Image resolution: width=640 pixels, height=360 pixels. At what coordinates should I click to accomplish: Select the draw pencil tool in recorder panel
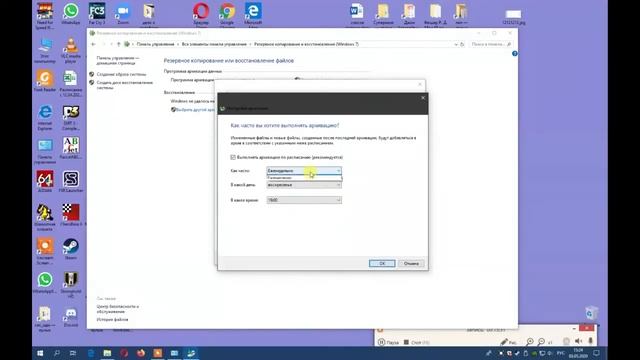tap(508, 342)
